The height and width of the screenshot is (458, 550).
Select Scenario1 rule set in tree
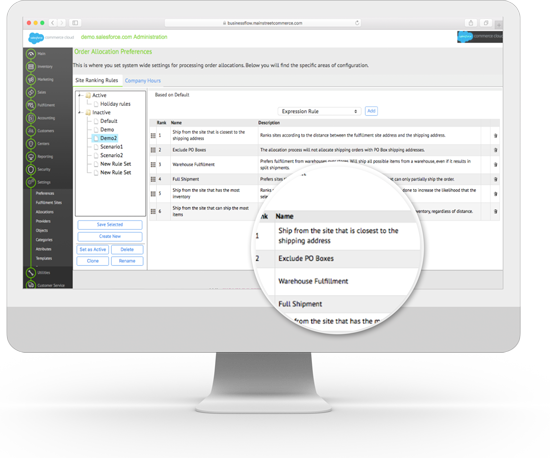(111, 147)
